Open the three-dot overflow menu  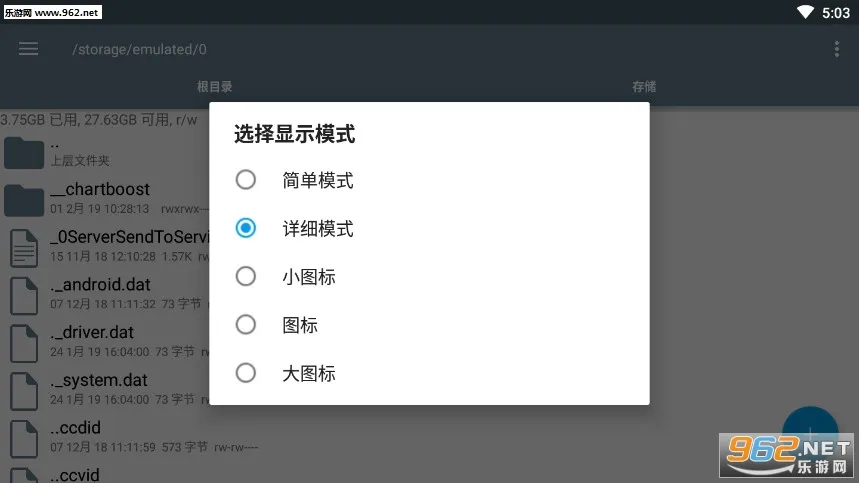pyautogui.click(x=837, y=49)
